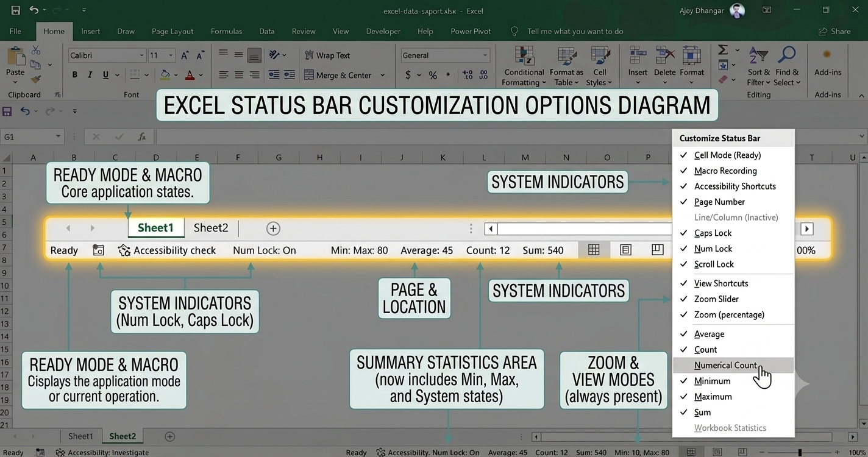Click Merge & Center button
868x457 pixels.
tap(338, 75)
